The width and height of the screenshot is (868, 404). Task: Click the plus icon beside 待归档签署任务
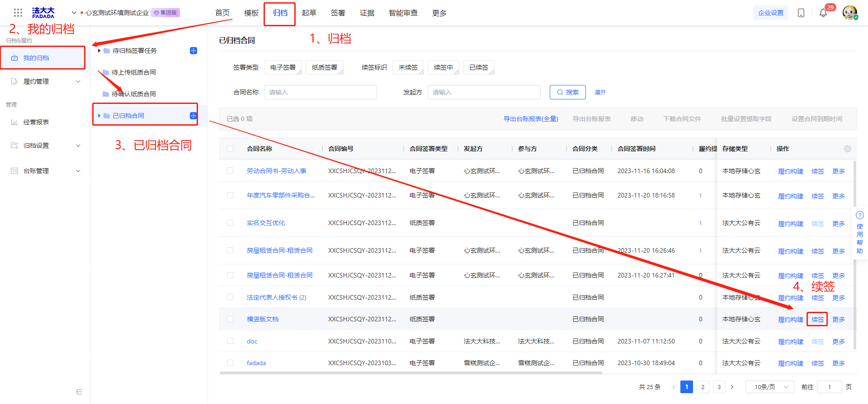pos(193,51)
